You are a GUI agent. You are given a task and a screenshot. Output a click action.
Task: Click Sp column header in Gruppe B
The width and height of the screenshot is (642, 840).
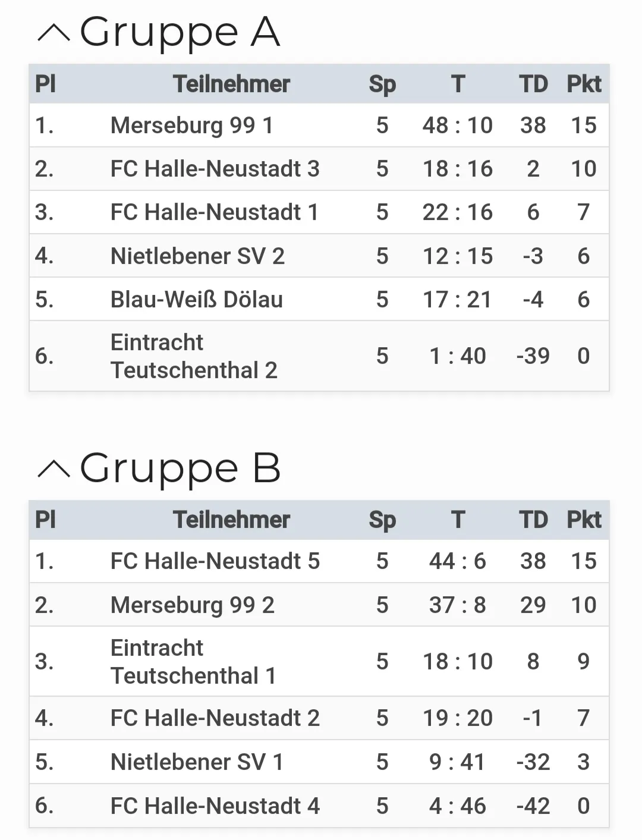point(382,520)
